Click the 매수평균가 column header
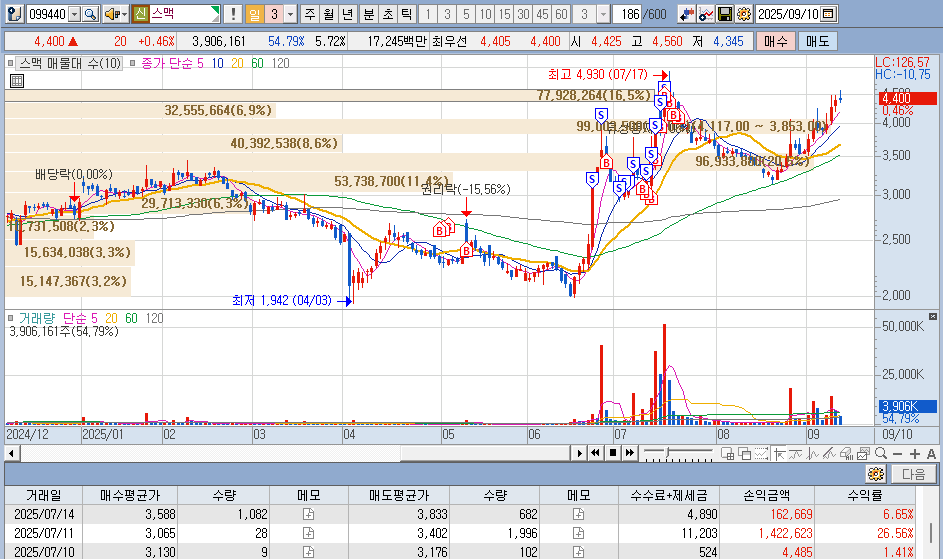The width and height of the screenshot is (943, 559). tap(130, 495)
